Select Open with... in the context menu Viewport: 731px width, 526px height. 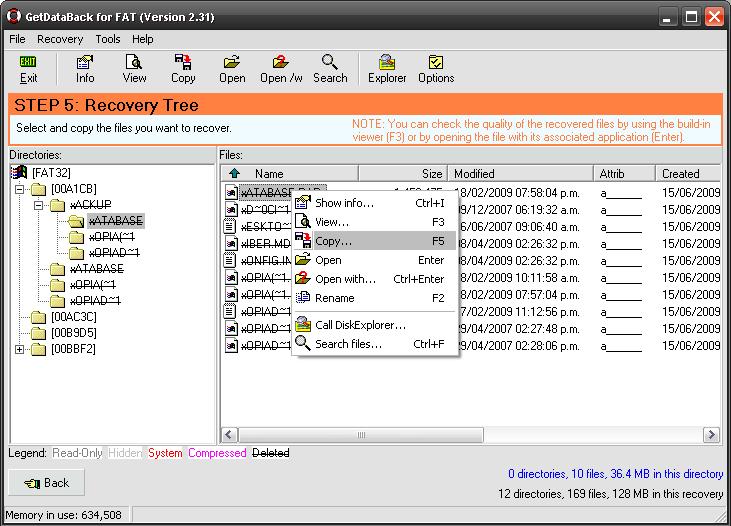[374, 279]
